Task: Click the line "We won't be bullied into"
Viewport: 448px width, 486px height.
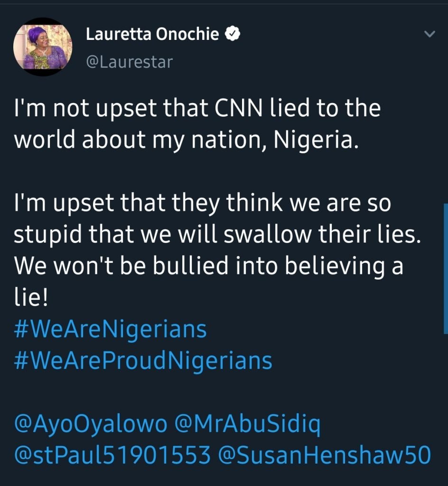Action: 208,267
